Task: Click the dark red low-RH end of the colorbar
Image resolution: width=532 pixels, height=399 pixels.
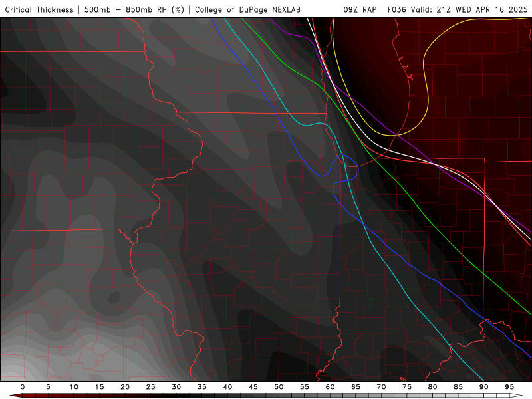Action: coord(15,396)
